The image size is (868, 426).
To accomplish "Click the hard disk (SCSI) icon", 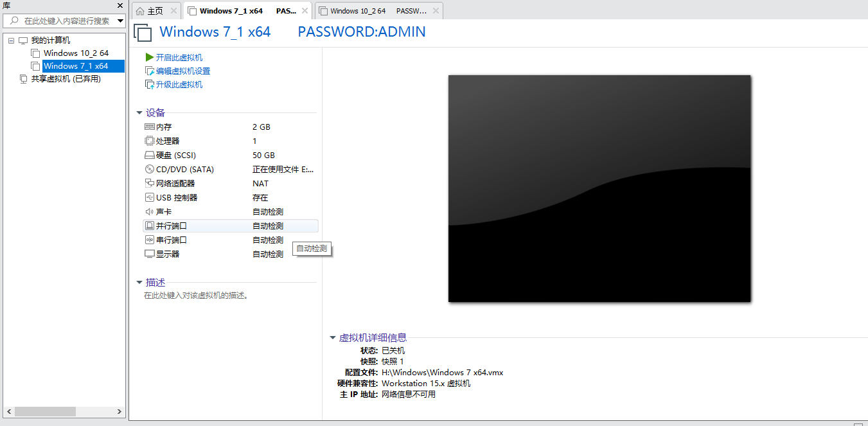I will coord(150,155).
